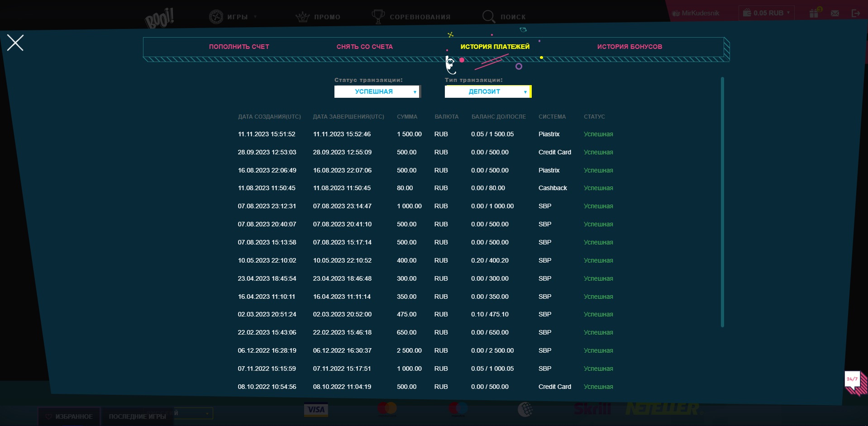This screenshot has width=868, height=426.
Task: Click the logout arrow icon
Action: click(x=855, y=14)
